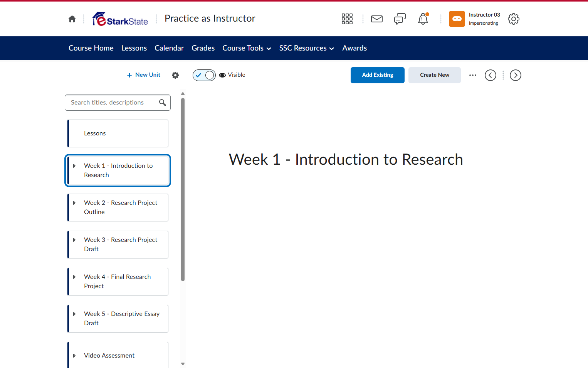Open the more options ellipsis
The width and height of the screenshot is (588, 368).
tap(473, 75)
